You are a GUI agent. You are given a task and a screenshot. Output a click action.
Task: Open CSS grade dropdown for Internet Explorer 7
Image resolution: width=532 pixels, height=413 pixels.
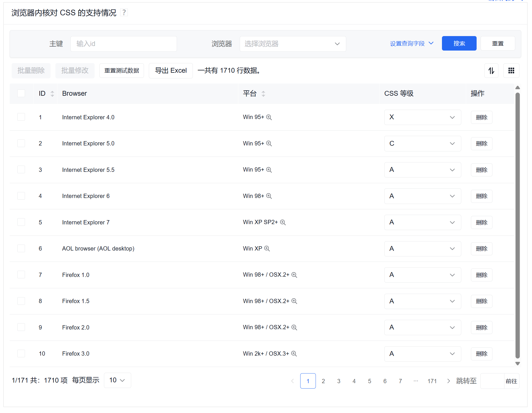pyautogui.click(x=422, y=222)
